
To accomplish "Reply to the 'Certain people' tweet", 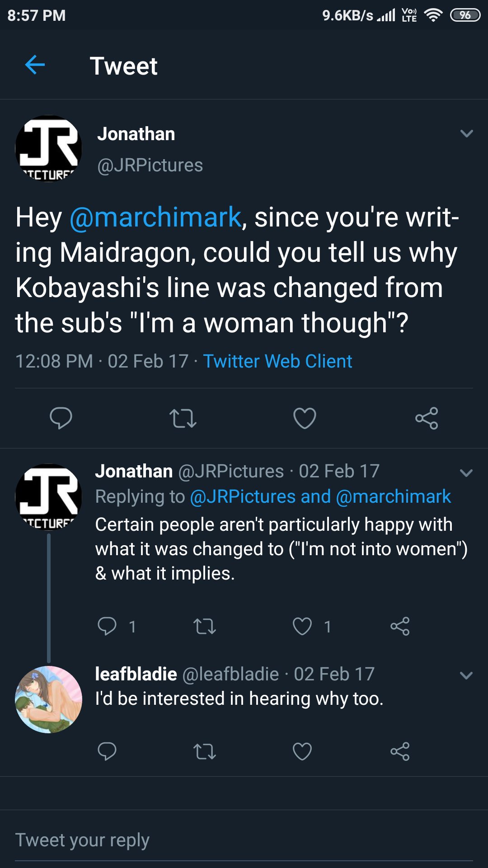I will click(x=107, y=626).
